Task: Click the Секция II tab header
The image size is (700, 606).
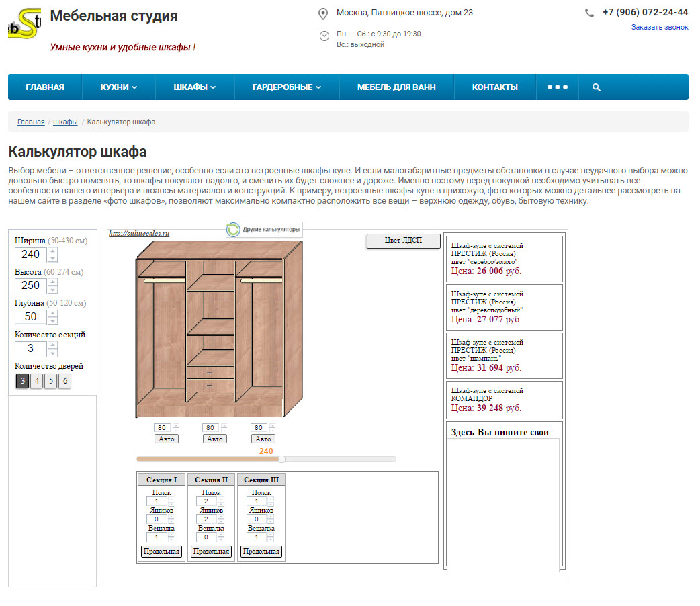Action: tap(211, 480)
